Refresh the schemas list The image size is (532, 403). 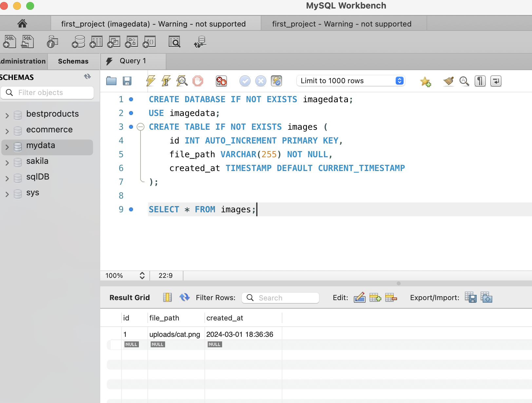tap(87, 77)
